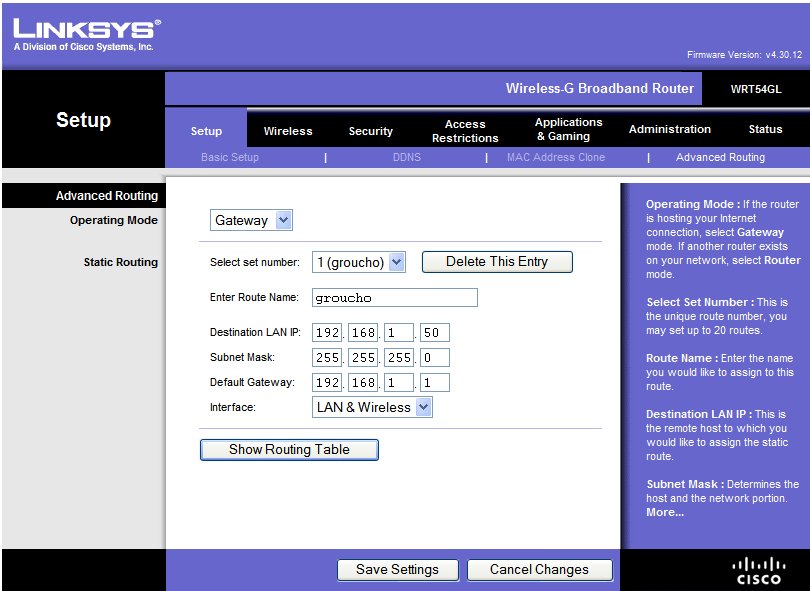This screenshot has height=591, width=810.
Task: Open the Operating Mode Gateway dropdown
Action: click(x=252, y=221)
